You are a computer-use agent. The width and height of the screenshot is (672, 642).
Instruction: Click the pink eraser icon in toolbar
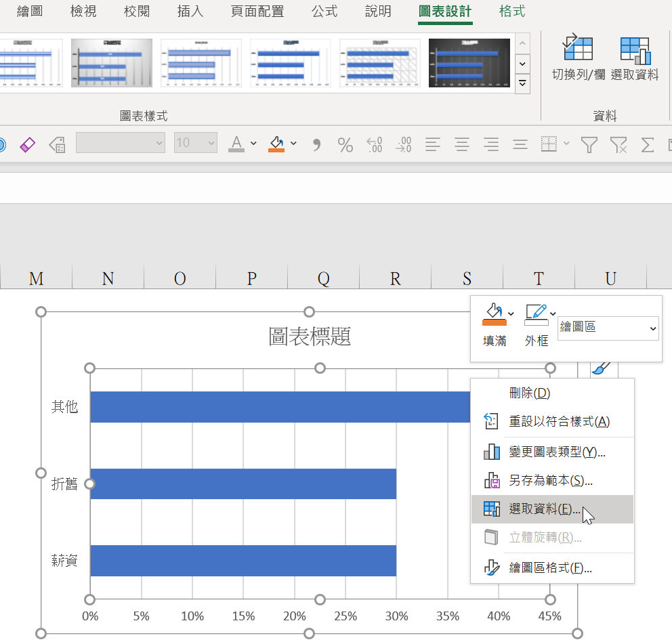click(27, 144)
